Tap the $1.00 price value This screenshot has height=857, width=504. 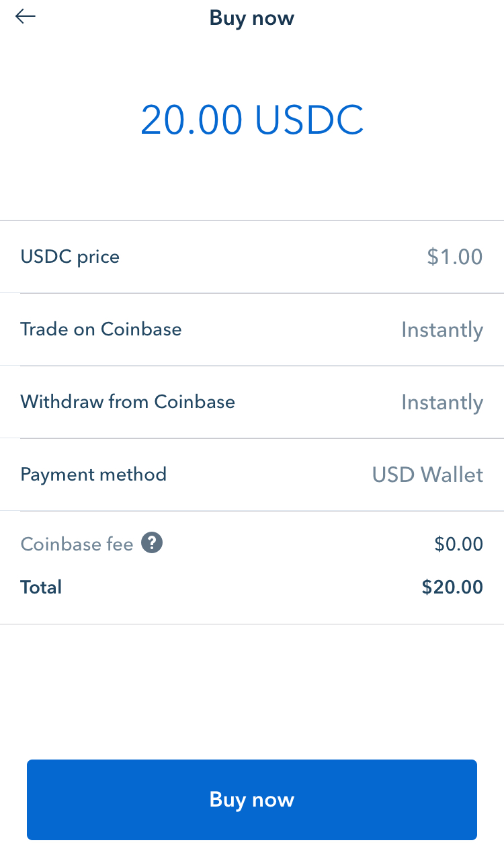coord(455,257)
